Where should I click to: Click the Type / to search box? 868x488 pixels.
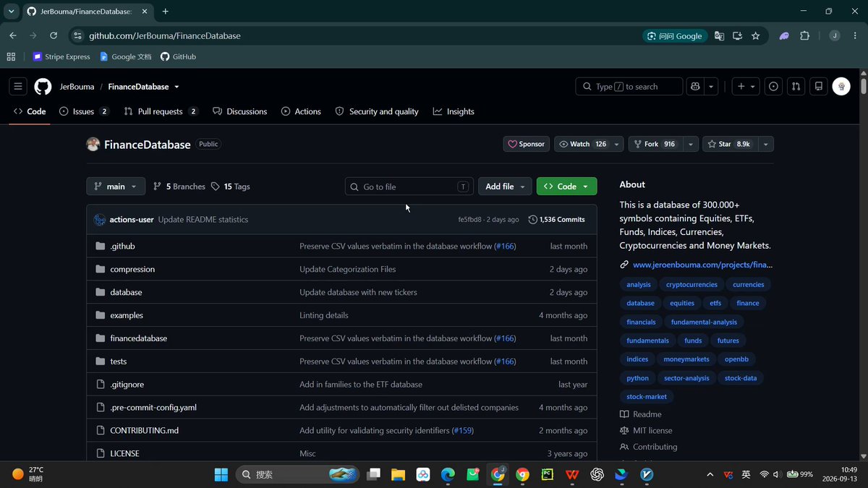pyautogui.click(x=629, y=87)
